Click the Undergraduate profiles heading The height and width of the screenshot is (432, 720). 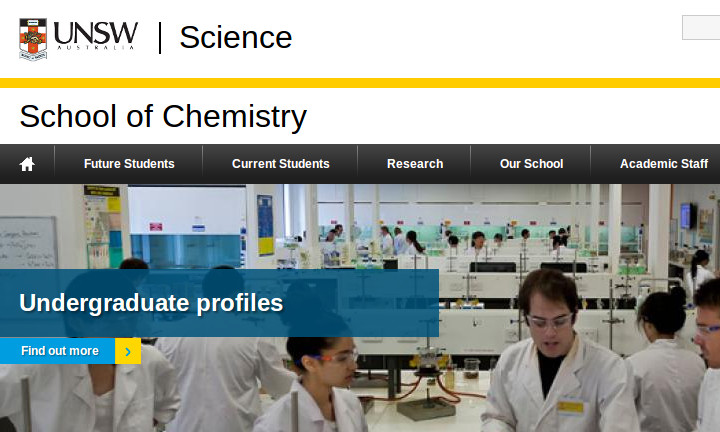tap(151, 303)
